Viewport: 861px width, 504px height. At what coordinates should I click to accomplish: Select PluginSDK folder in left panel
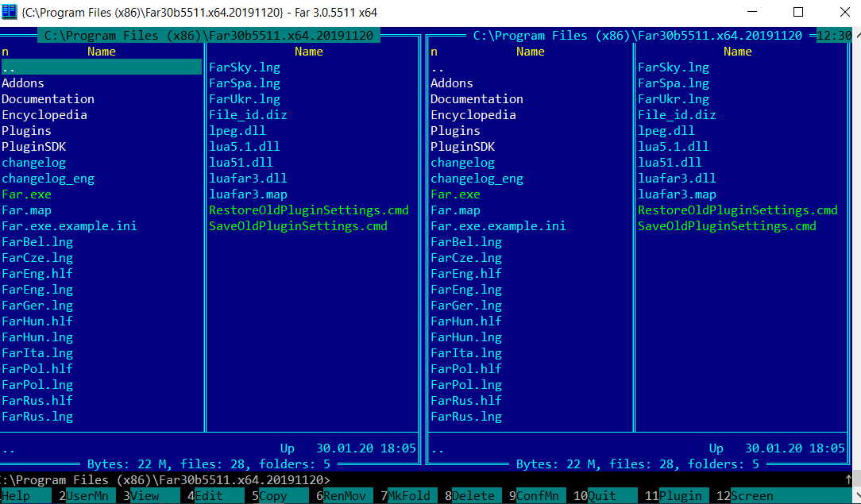tap(33, 147)
